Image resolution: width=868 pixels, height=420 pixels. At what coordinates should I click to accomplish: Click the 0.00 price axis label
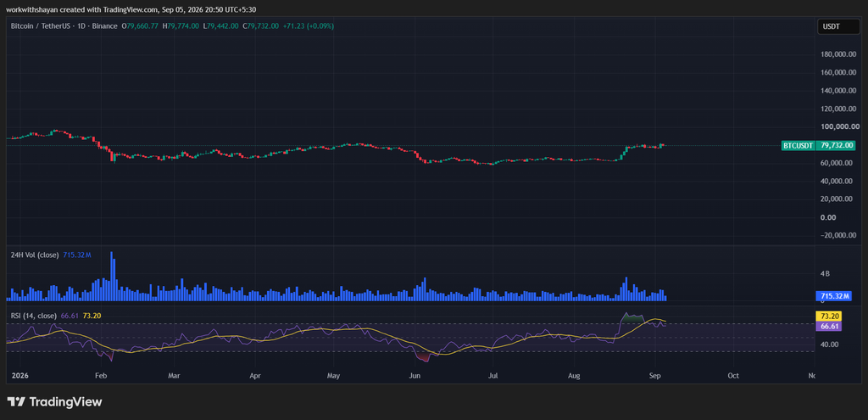828,217
